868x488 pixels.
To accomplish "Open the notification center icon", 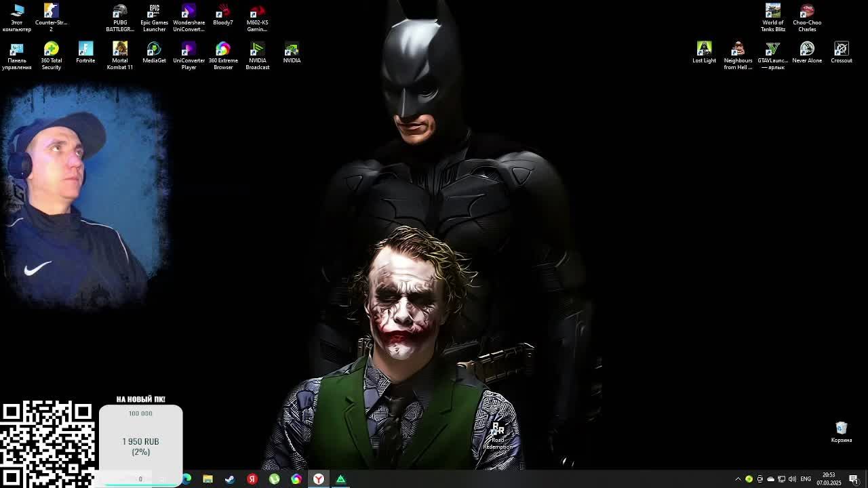I will click(x=854, y=479).
